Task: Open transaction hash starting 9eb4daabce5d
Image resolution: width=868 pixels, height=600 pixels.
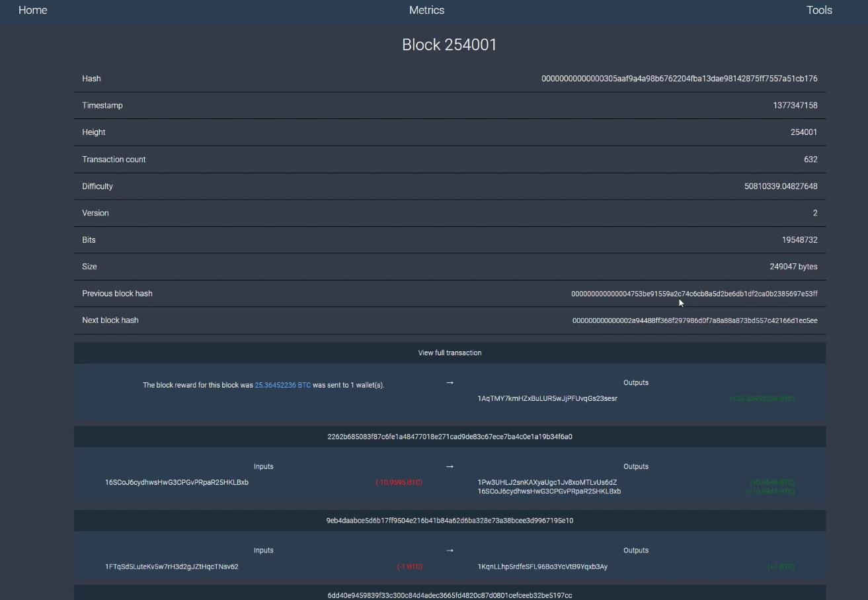Action: click(450, 521)
